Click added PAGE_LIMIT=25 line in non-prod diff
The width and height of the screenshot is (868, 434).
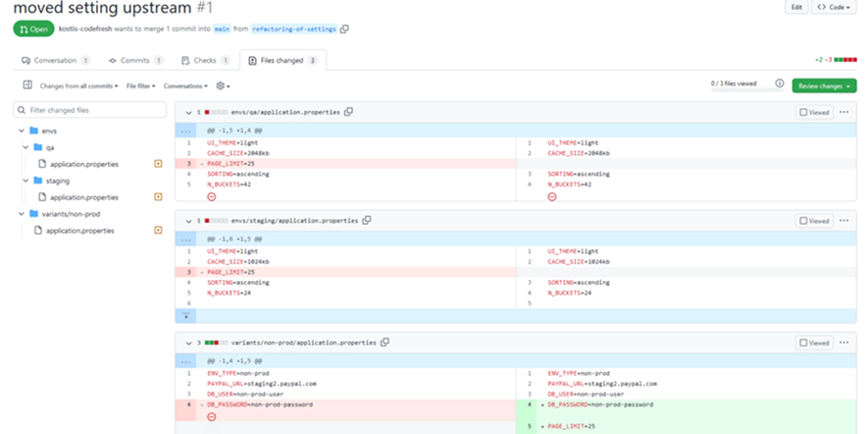(686, 426)
